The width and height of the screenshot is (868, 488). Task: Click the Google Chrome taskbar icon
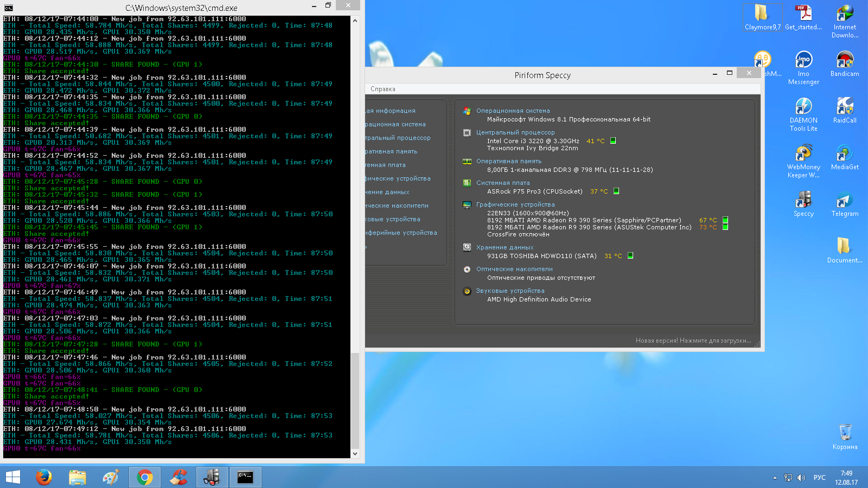144,477
